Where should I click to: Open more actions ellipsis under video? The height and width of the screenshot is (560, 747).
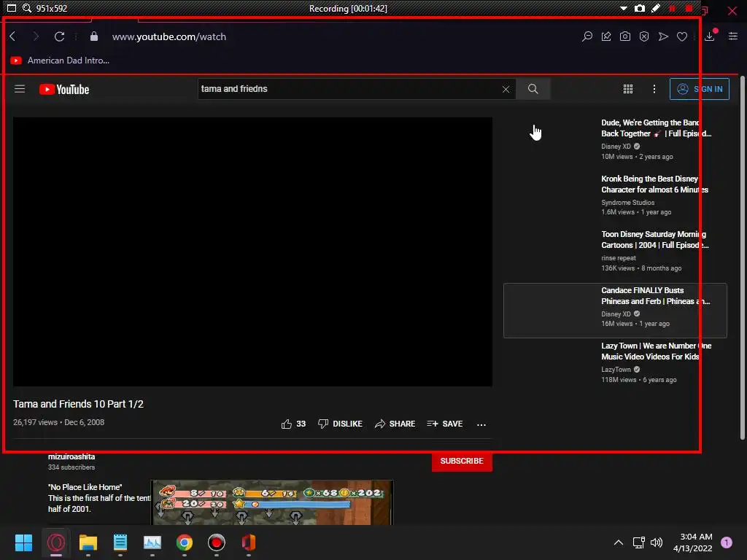point(481,424)
